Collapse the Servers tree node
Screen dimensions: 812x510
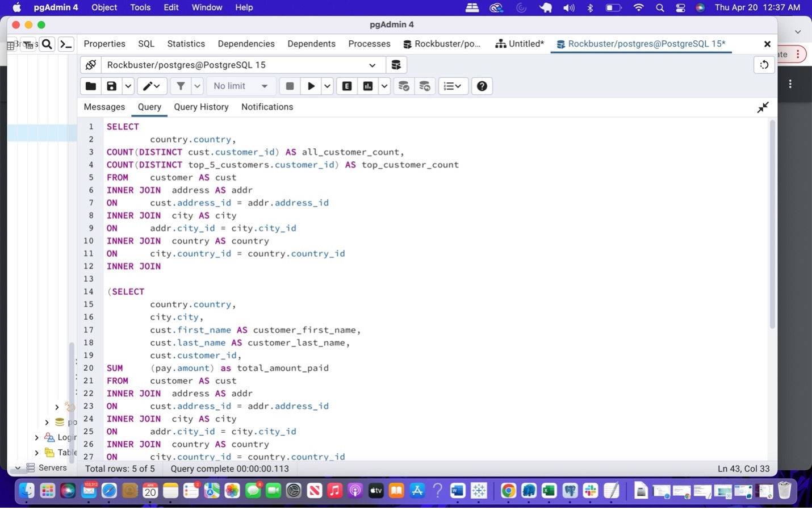18,468
